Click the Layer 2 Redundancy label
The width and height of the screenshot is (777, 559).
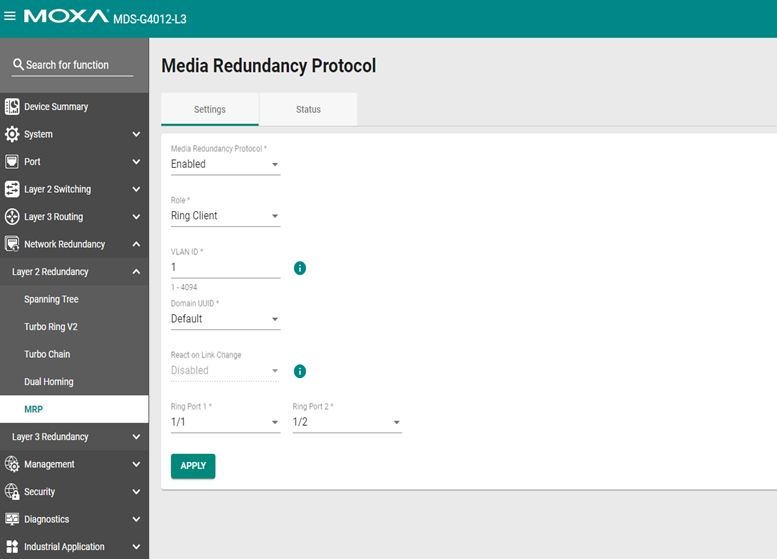(50, 272)
